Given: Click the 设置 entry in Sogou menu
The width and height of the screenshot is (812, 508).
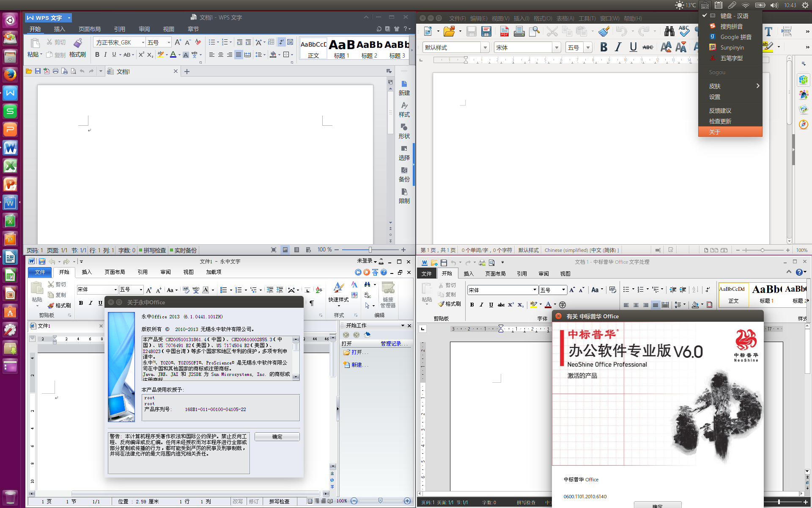Looking at the screenshot, I should point(730,97).
